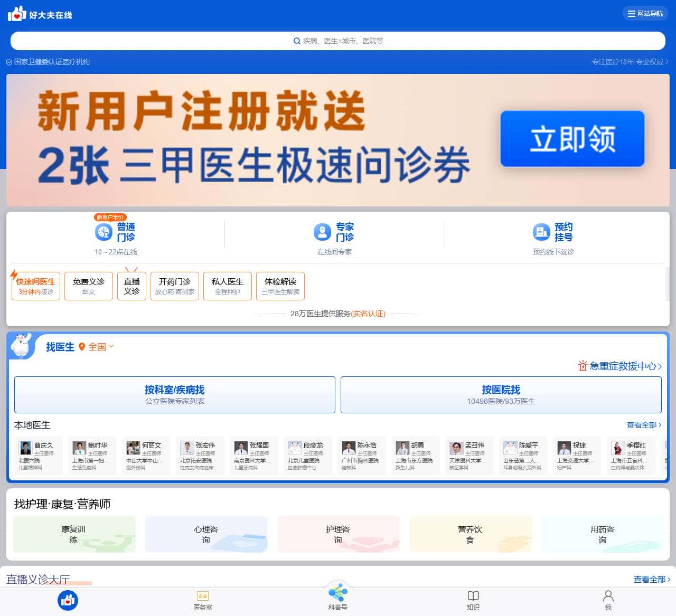Click the shield icon beside 国家卫健委认证医疗机构
This screenshot has height=616, width=676.
point(9,62)
